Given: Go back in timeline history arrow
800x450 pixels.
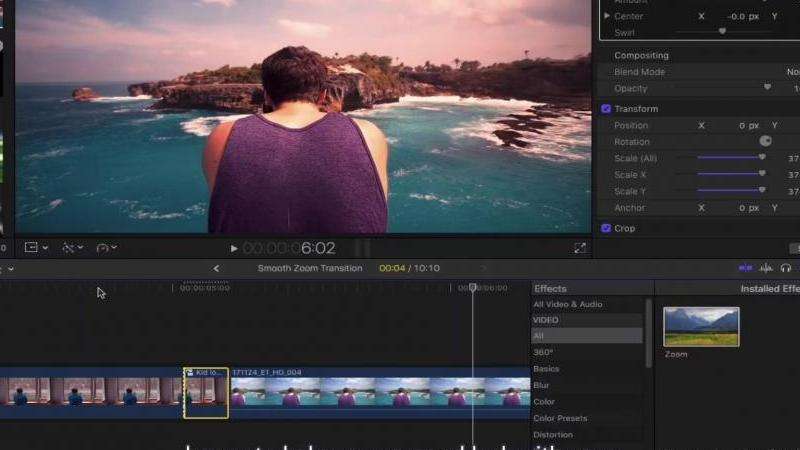Looking at the screenshot, I should pyautogui.click(x=216, y=268).
